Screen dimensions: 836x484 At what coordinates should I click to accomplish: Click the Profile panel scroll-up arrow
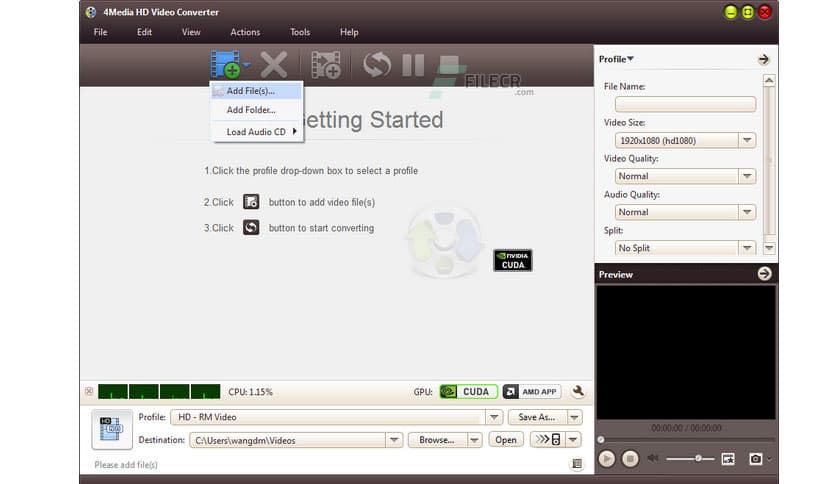769,80
